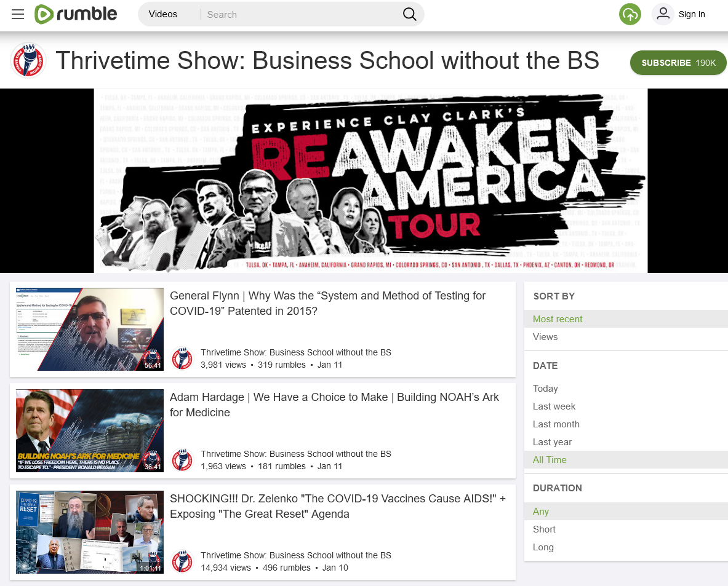
Task: Select Any duration filter
Action: click(626, 512)
